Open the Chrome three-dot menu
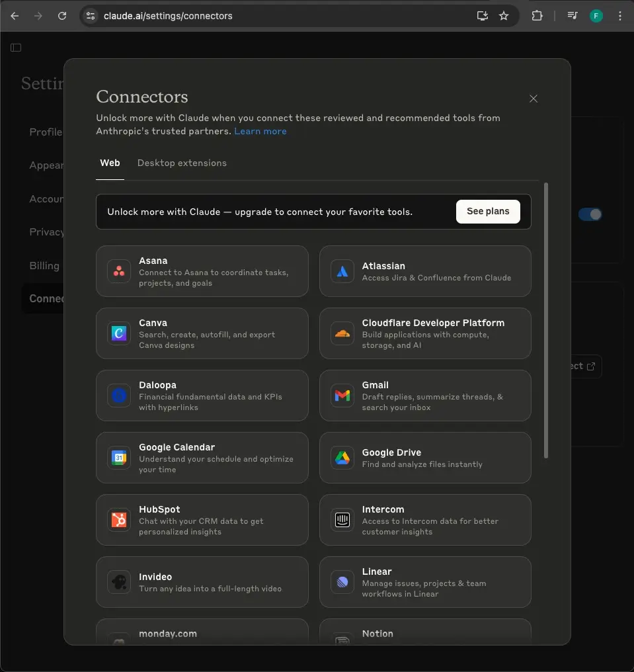 click(620, 16)
